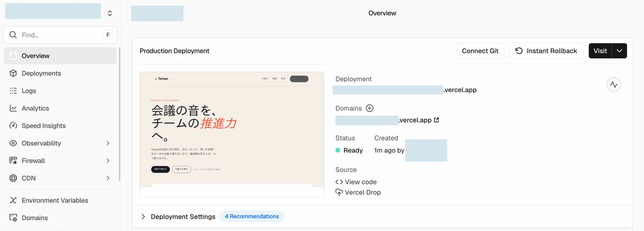
Task: Open the Visit dropdown arrow
Action: [x=619, y=51]
